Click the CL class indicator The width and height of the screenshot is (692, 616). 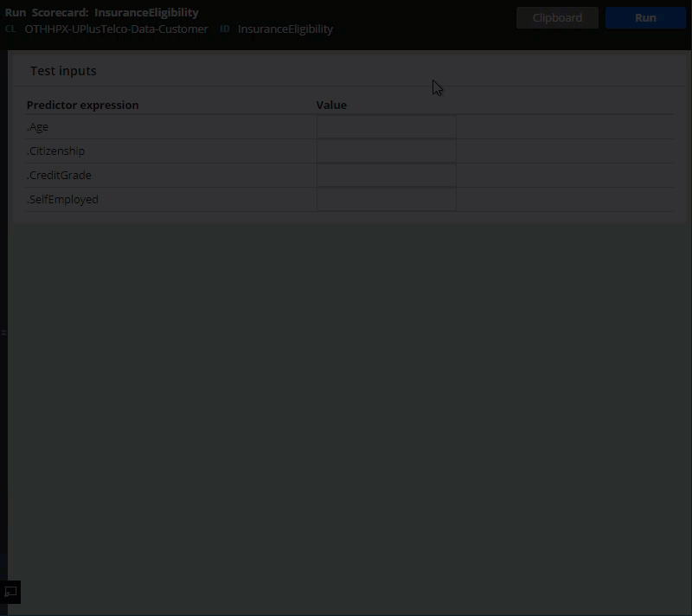[x=10, y=29]
